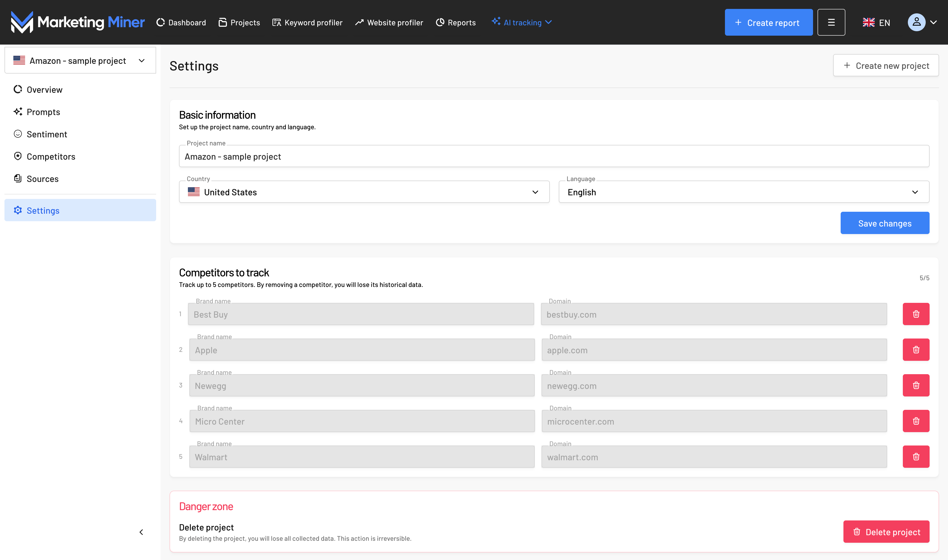Open the Prompts sidebar section

pos(43,112)
